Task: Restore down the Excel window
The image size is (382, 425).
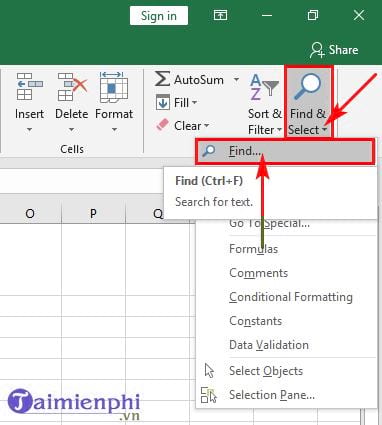Action: pos(313,15)
